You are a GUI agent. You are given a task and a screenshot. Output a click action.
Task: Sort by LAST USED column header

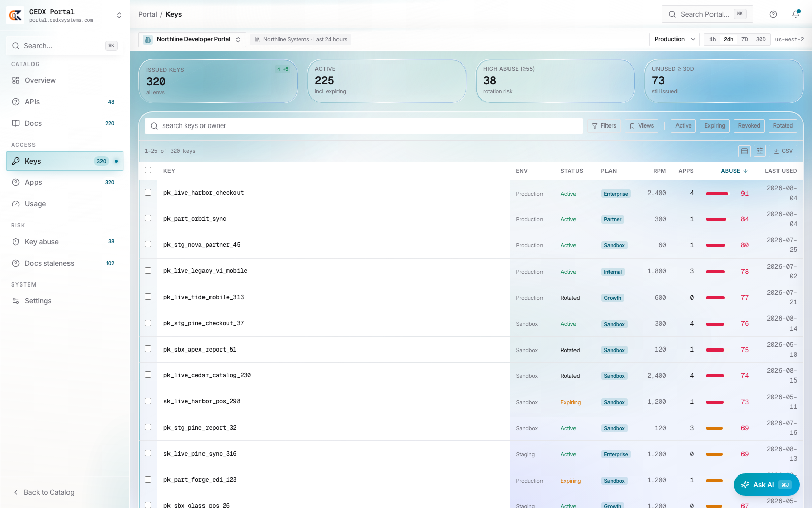pyautogui.click(x=781, y=171)
